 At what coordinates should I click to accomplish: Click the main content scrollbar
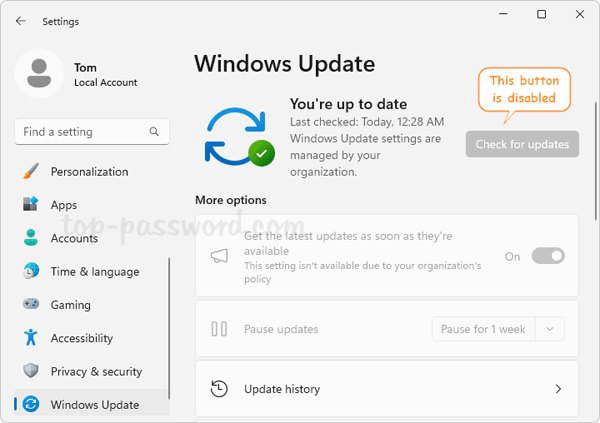(595, 161)
